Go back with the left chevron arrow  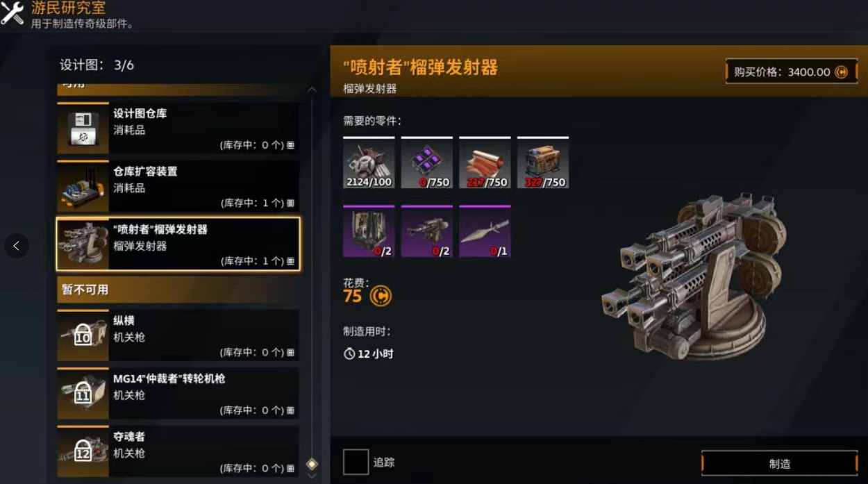(x=17, y=246)
